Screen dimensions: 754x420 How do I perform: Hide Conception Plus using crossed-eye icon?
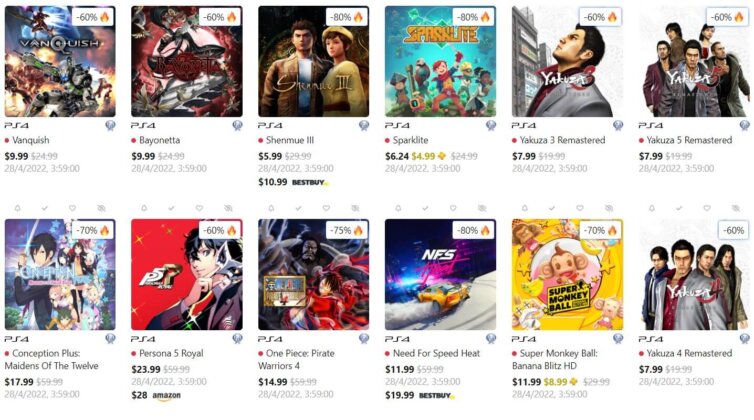point(101,208)
